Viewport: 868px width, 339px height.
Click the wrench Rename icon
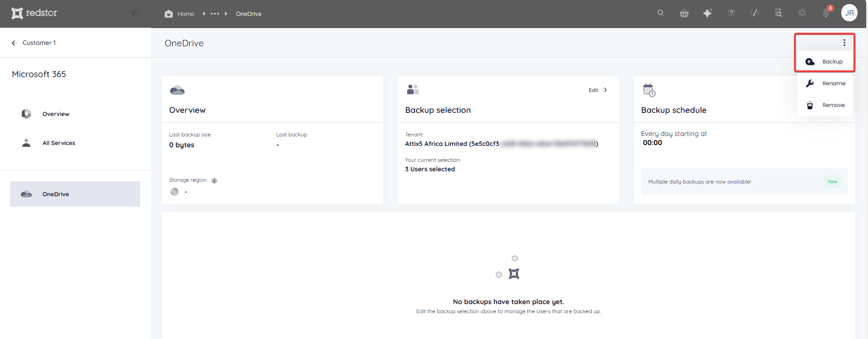(x=810, y=83)
